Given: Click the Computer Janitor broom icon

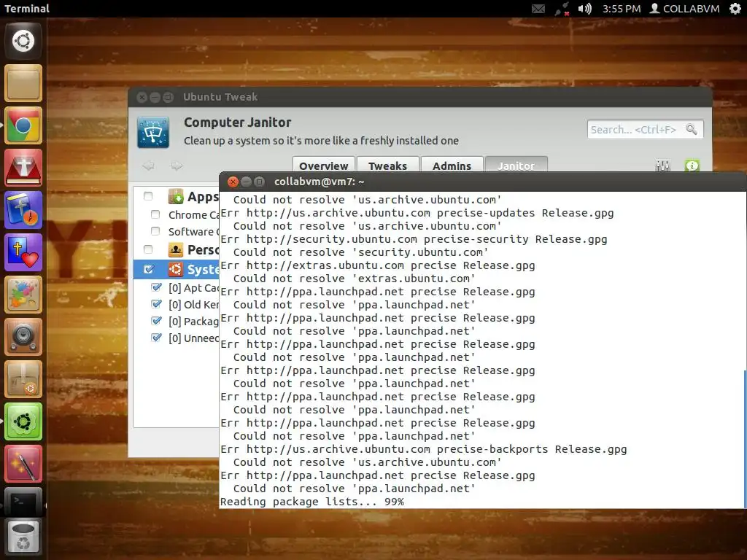Looking at the screenshot, I should [x=153, y=133].
